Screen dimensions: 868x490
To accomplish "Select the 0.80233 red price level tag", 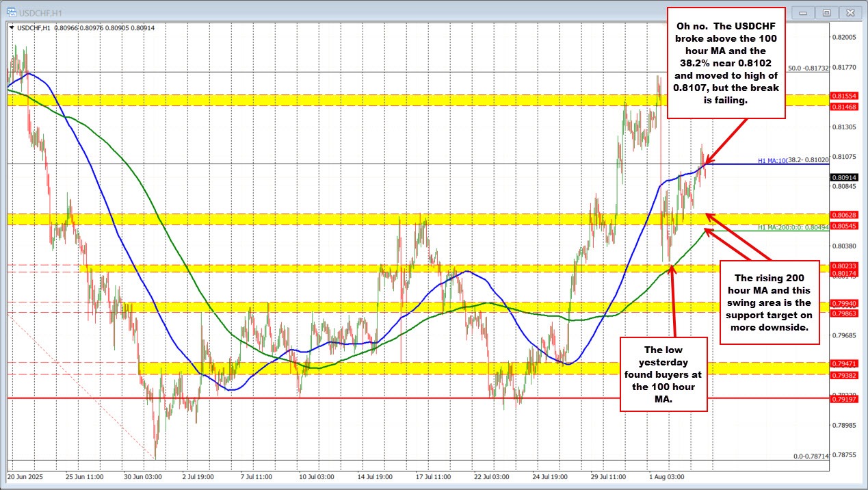I will [x=845, y=266].
